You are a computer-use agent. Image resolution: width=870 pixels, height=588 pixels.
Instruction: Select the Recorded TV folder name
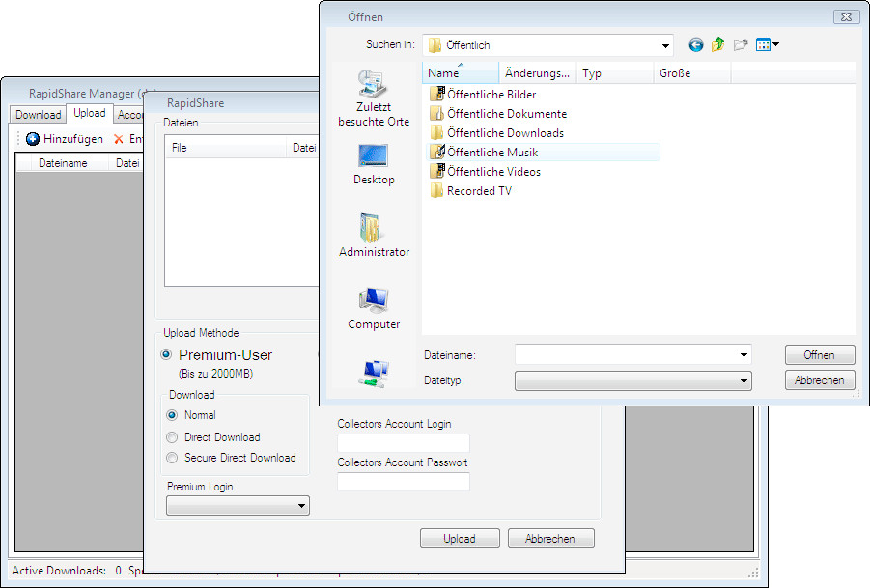point(479,191)
